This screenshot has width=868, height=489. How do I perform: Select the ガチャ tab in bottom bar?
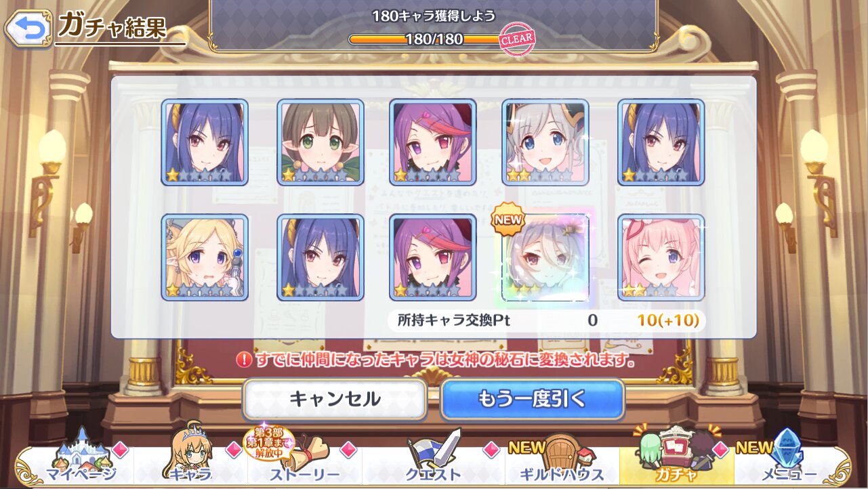click(x=676, y=455)
